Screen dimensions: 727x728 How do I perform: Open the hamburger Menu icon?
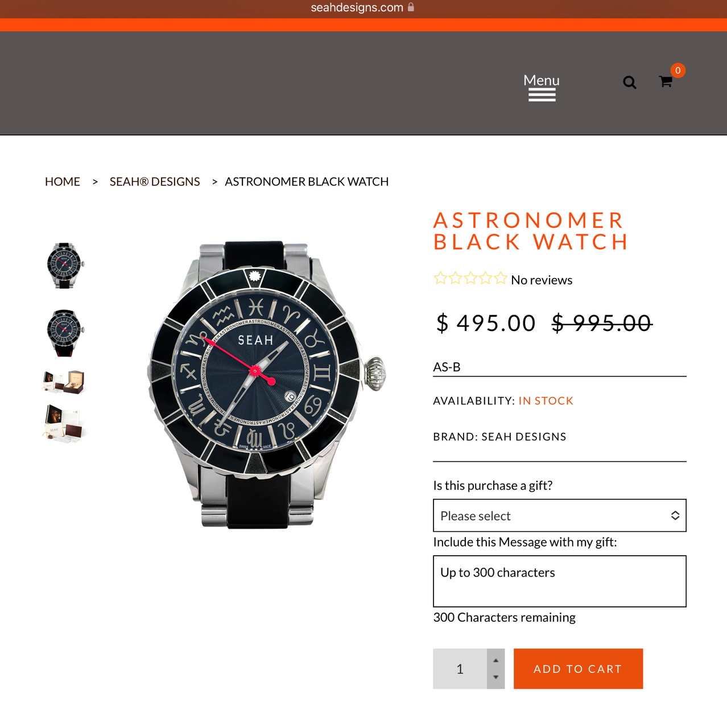tap(542, 88)
